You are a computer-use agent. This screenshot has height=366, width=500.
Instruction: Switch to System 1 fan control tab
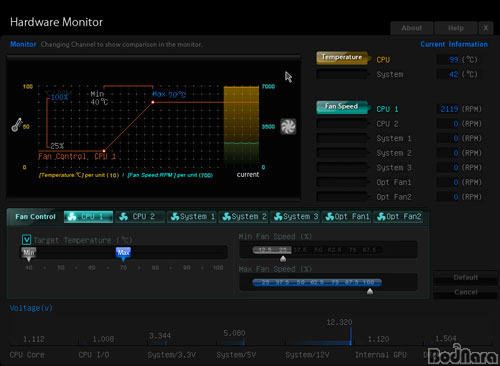(x=192, y=217)
